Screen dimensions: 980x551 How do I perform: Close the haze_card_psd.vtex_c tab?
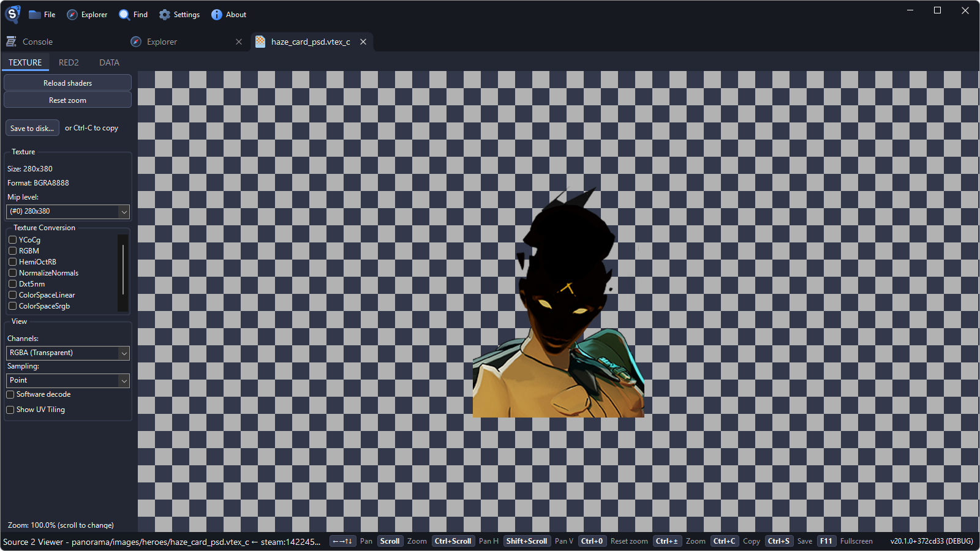coord(363,42)
